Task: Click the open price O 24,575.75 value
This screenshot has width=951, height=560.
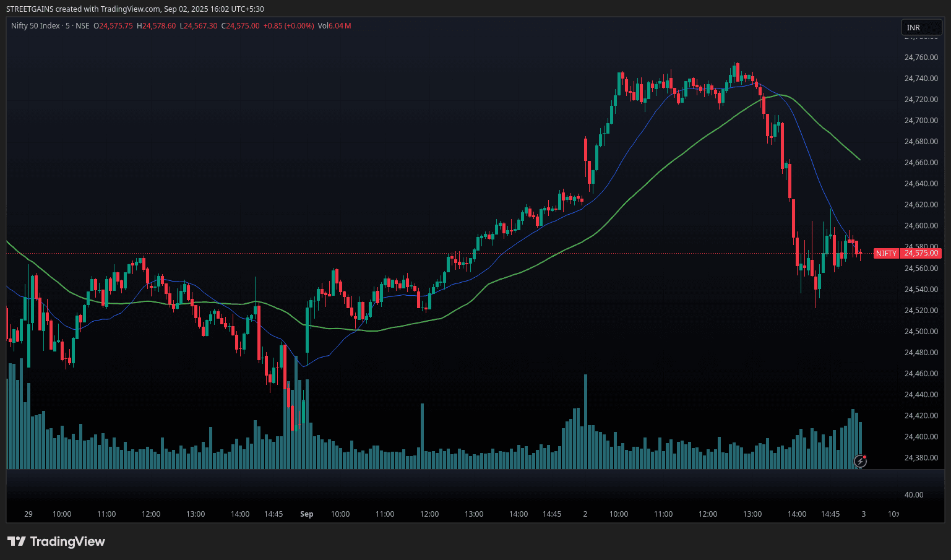Action: (113, 26)
